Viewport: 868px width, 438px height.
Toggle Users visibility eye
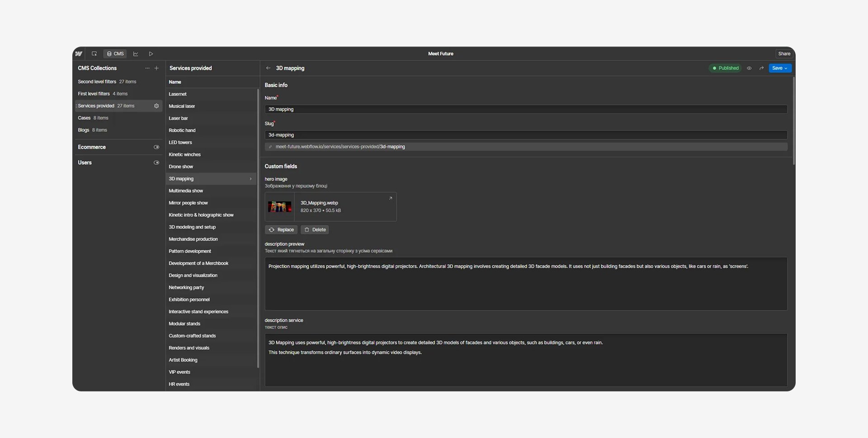[x=156, y=162]
